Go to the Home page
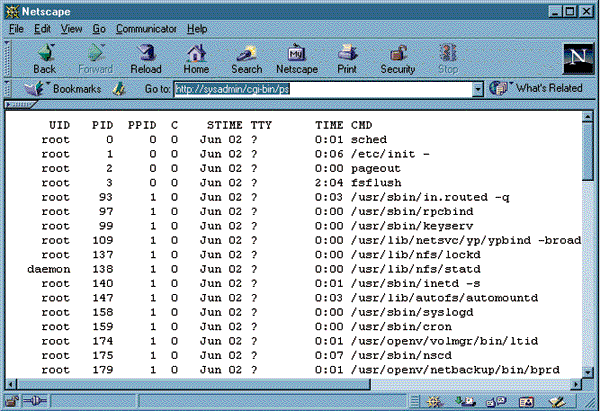The image size is (600, 411). [196, 58]
